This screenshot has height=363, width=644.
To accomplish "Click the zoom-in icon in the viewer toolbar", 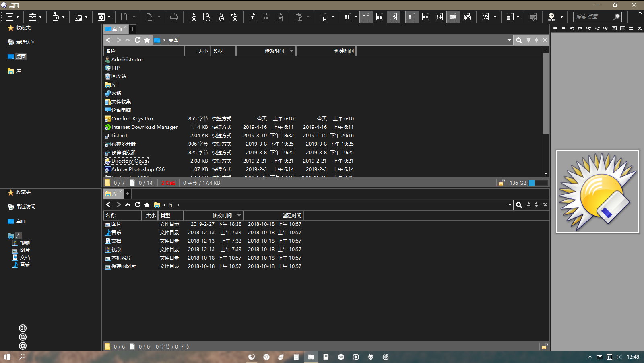I will coord(588,28).
